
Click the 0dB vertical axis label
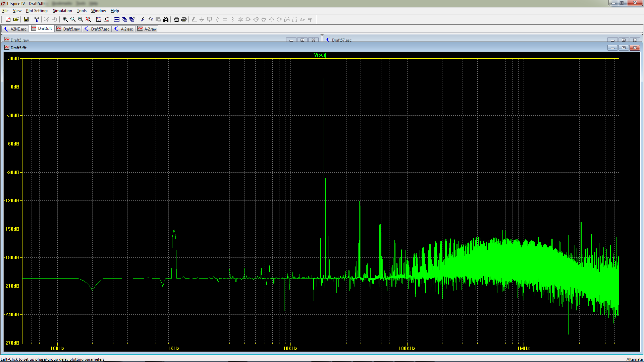coord(15,87)
